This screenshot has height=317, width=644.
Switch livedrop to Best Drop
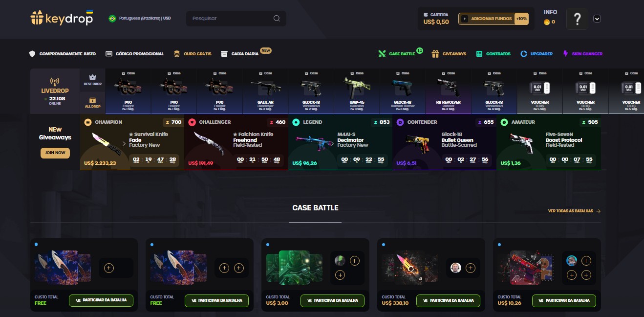coord(92,80)
